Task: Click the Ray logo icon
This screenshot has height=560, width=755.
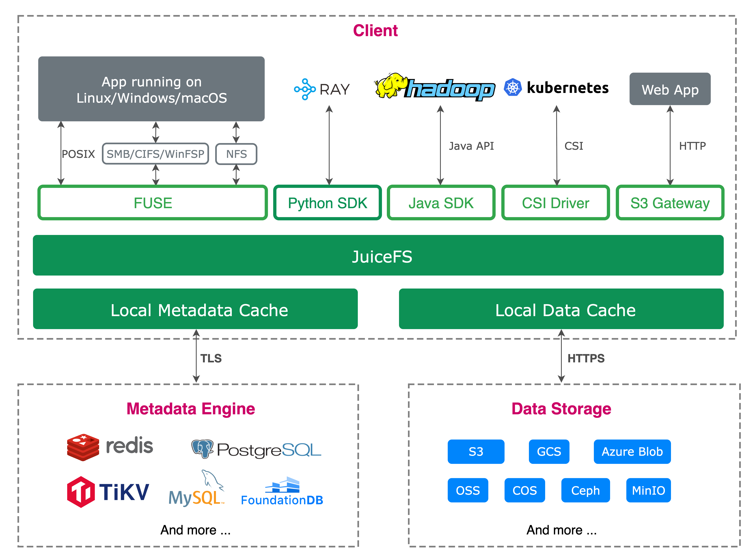Action: pos(304,89)
